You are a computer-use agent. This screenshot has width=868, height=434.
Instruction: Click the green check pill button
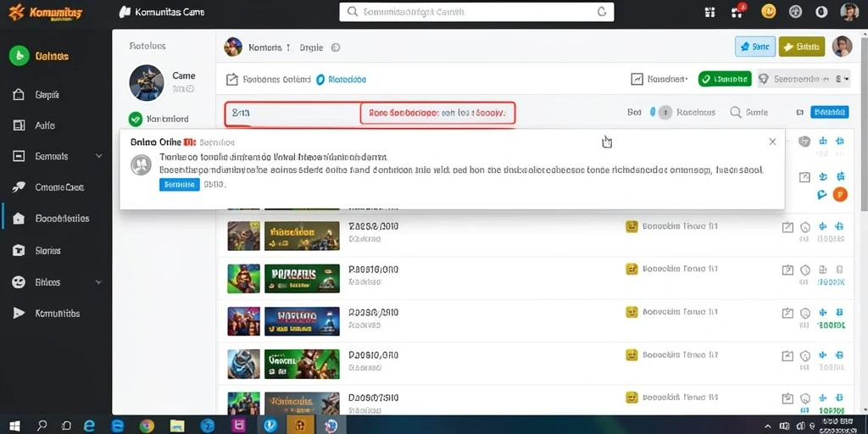click(725, 79)
